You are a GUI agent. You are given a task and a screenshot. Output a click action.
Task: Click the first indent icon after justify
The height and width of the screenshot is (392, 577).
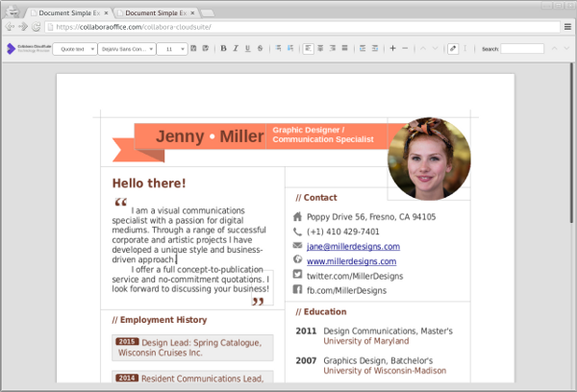coord(363,48)
